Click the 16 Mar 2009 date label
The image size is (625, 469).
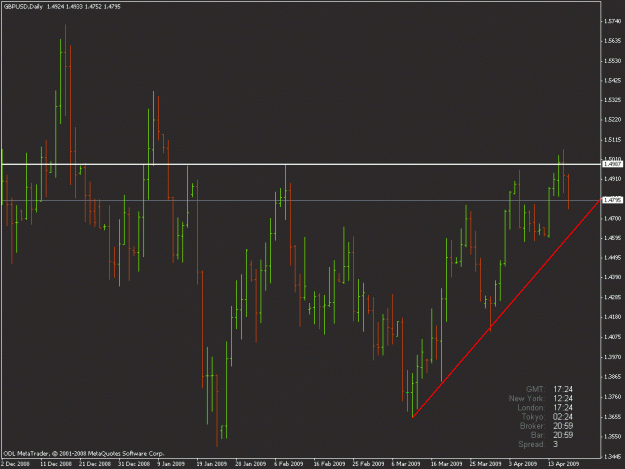click(x=446, y=464)
